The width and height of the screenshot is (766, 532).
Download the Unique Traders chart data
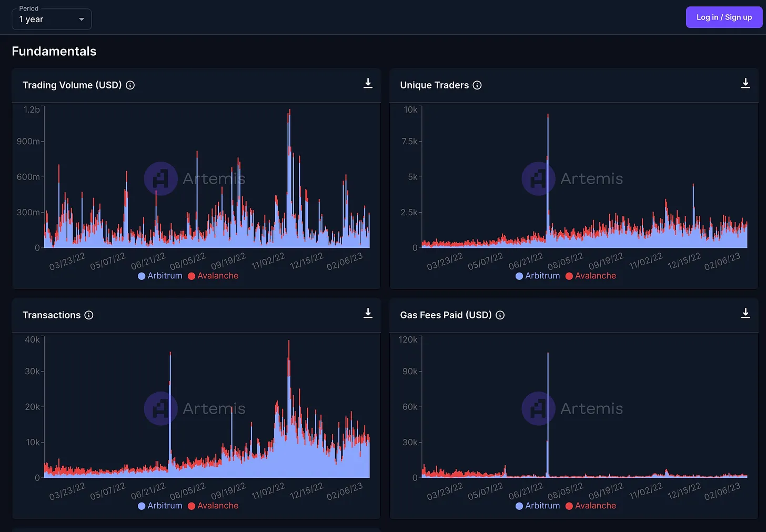coord(745,84)
